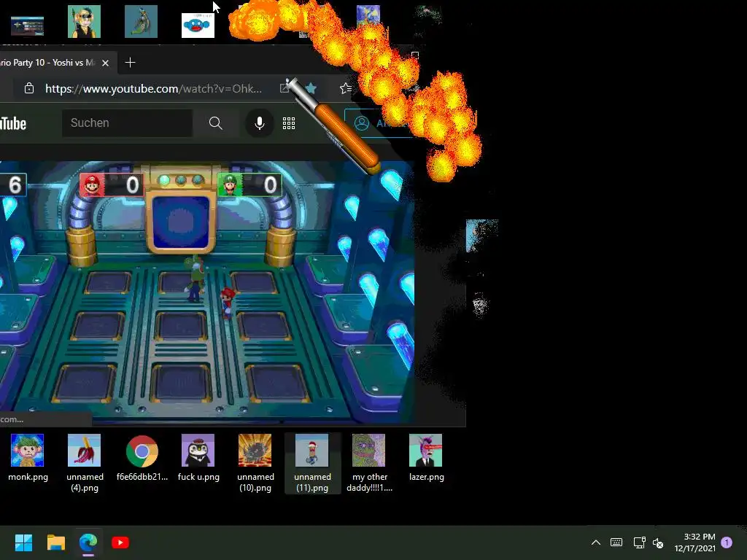Click the YouTube logo
Screen dimensions: 747x560
(x=13, y=123)
